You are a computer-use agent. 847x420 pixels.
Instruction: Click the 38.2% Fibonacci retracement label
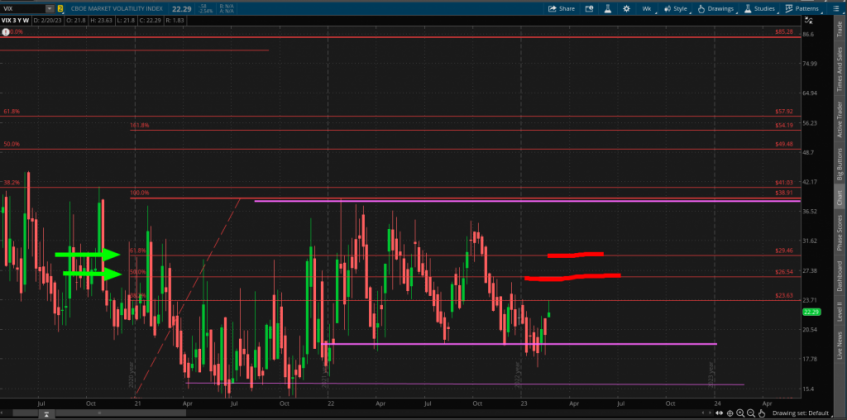tap(12, 183)
